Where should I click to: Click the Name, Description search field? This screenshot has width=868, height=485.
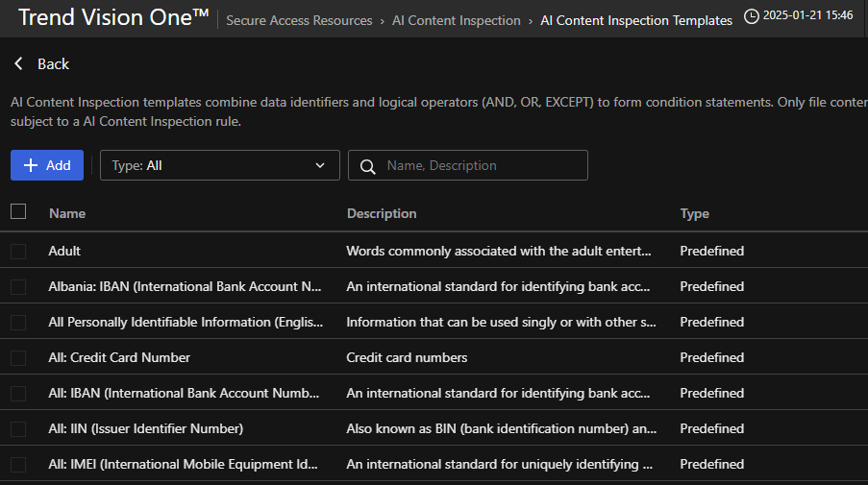tap(481, 165)
